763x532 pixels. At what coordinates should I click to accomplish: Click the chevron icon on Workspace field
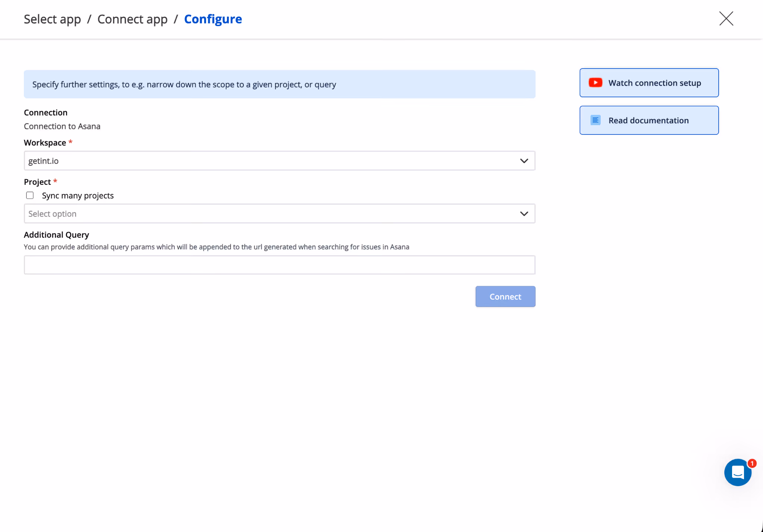tap(524, 161)
